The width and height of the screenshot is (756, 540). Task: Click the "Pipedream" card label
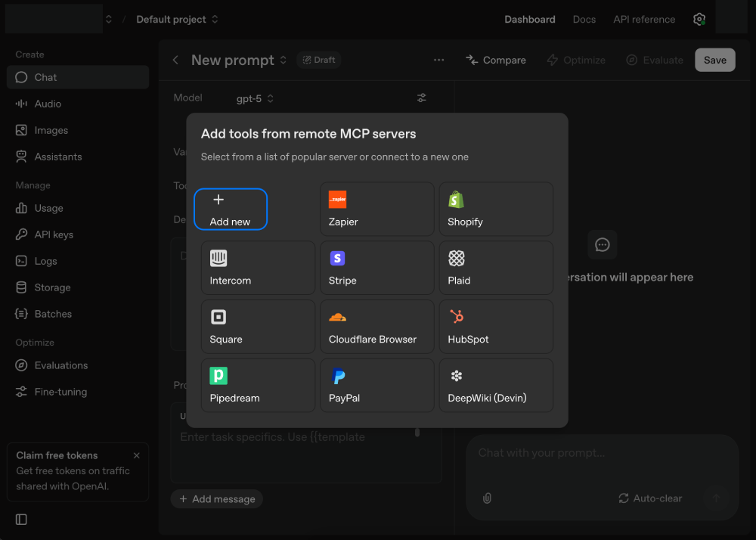pos(235,399)
